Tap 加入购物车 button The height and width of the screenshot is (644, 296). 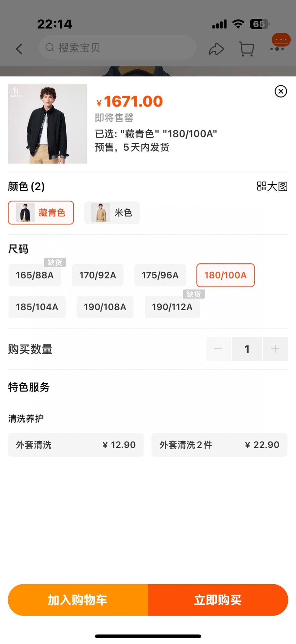78,600
